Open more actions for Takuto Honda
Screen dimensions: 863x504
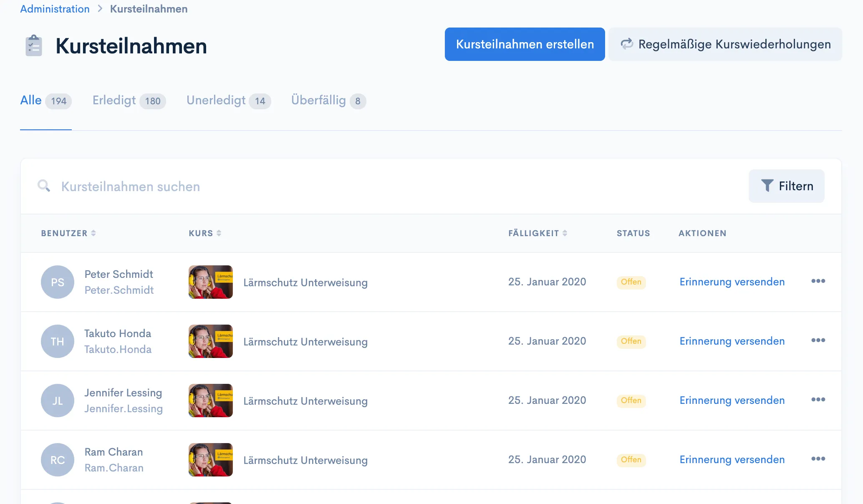pyautogui.click(x=818, y=340)
